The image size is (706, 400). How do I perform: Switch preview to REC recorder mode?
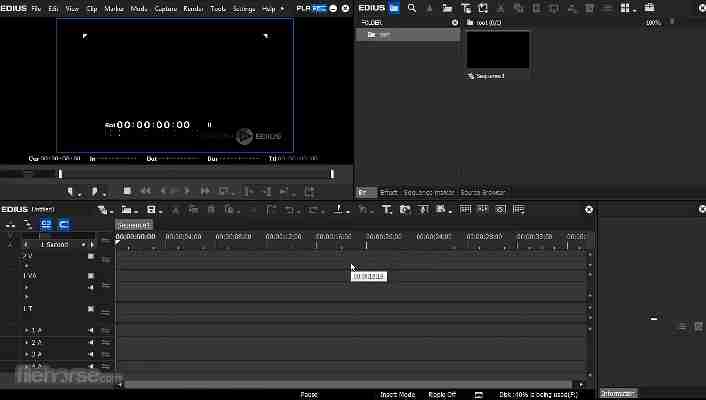(x=319, y=8)
